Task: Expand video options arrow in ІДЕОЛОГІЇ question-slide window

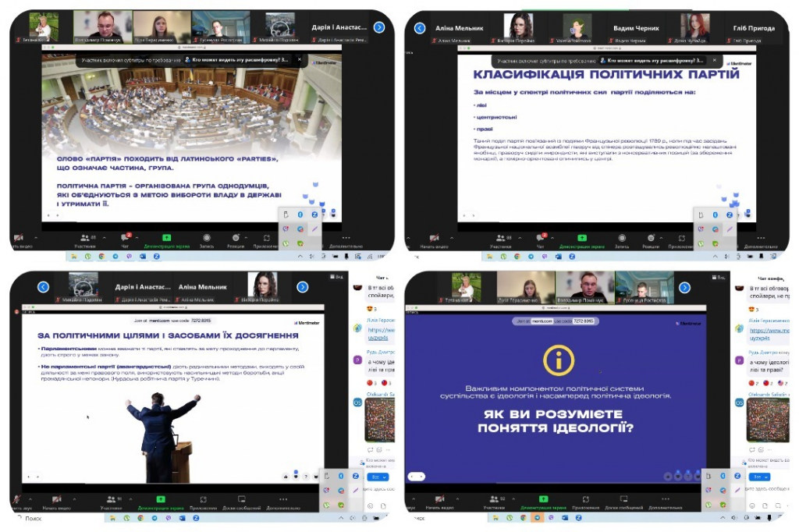Action: pos(457,499)
